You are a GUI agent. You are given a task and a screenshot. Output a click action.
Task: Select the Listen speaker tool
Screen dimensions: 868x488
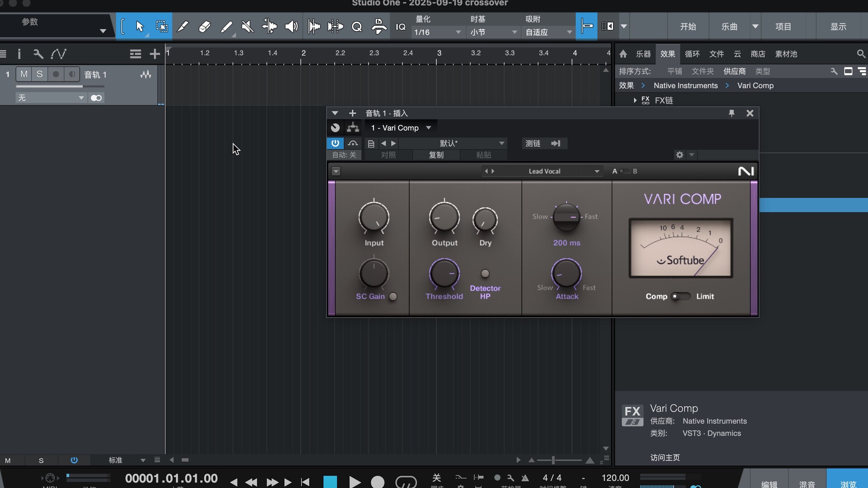292,27
